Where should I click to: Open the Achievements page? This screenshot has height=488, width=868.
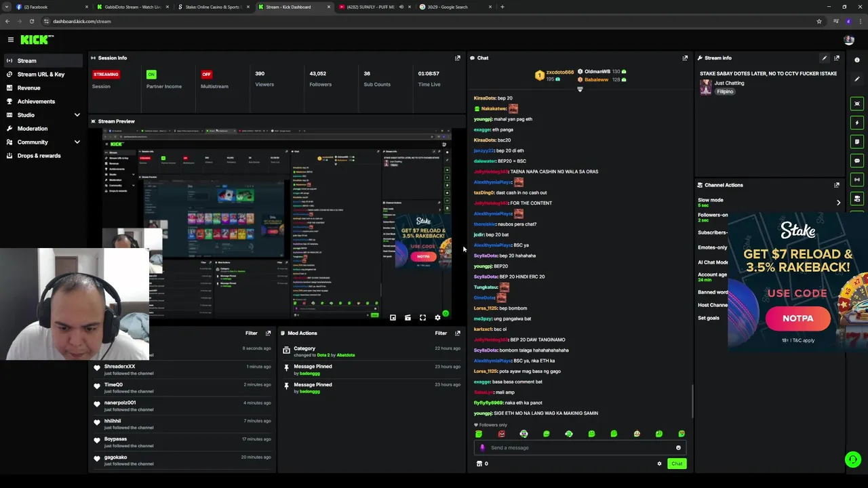point(43,102)
